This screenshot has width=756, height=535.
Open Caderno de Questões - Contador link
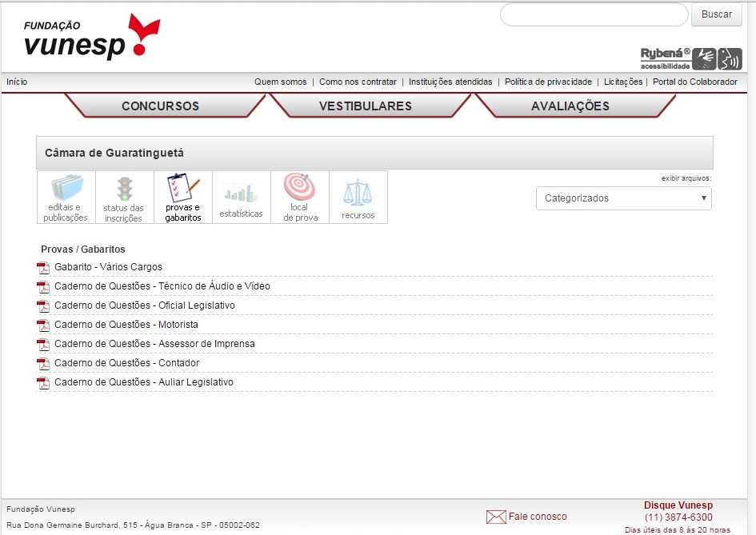(x=126, y=363)
